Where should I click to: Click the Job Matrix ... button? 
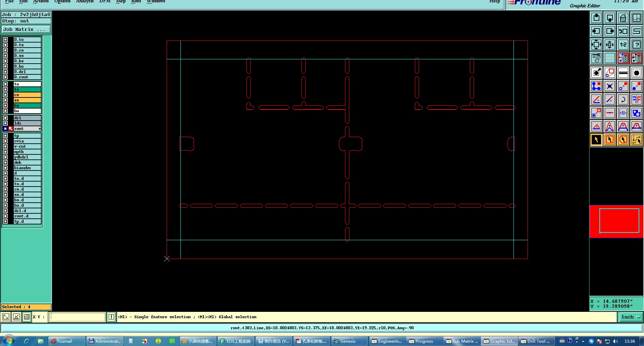tap(26, 29)
